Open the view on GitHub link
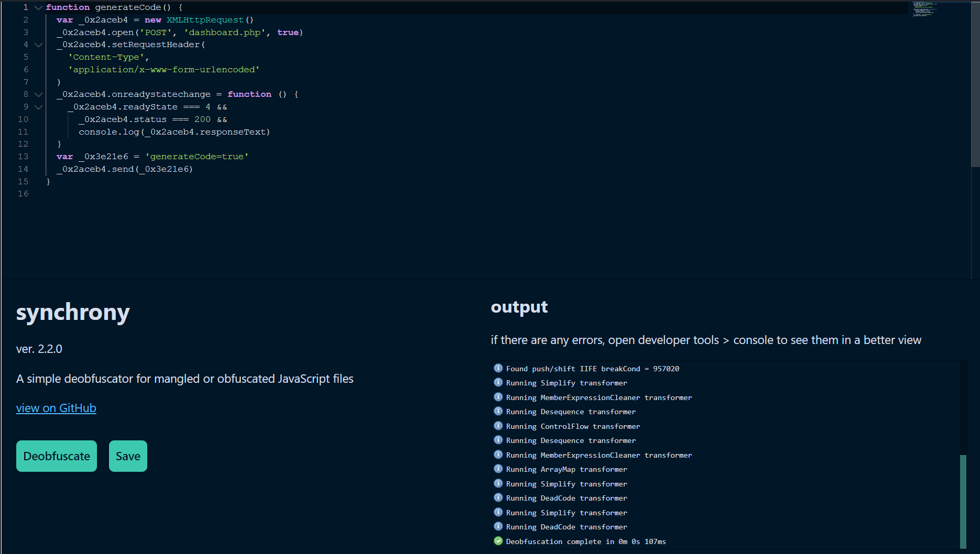Viewport: 980px width, 554px height. [x=56, y=408]
